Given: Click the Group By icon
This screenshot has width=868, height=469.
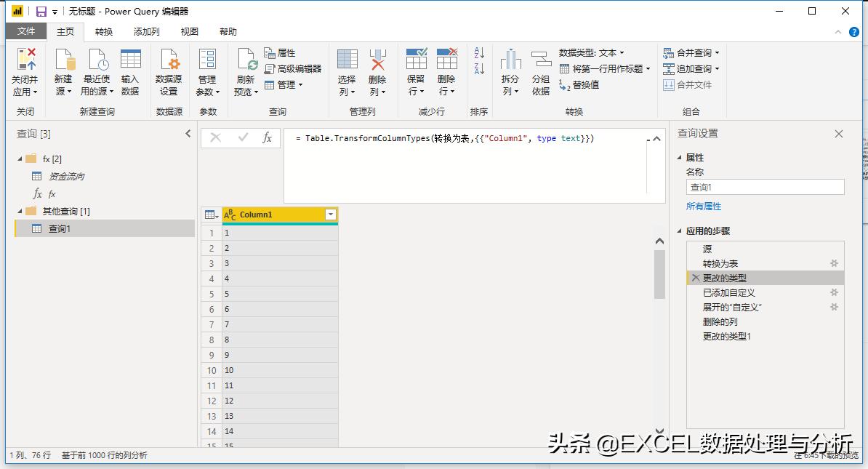Looking at the screenshot, I should (541, 59).
